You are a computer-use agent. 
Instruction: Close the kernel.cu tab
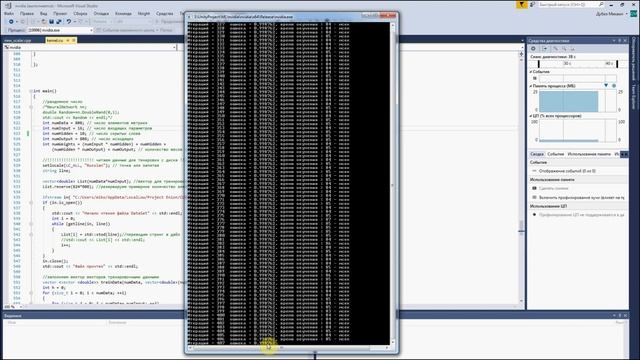[73, 40]
